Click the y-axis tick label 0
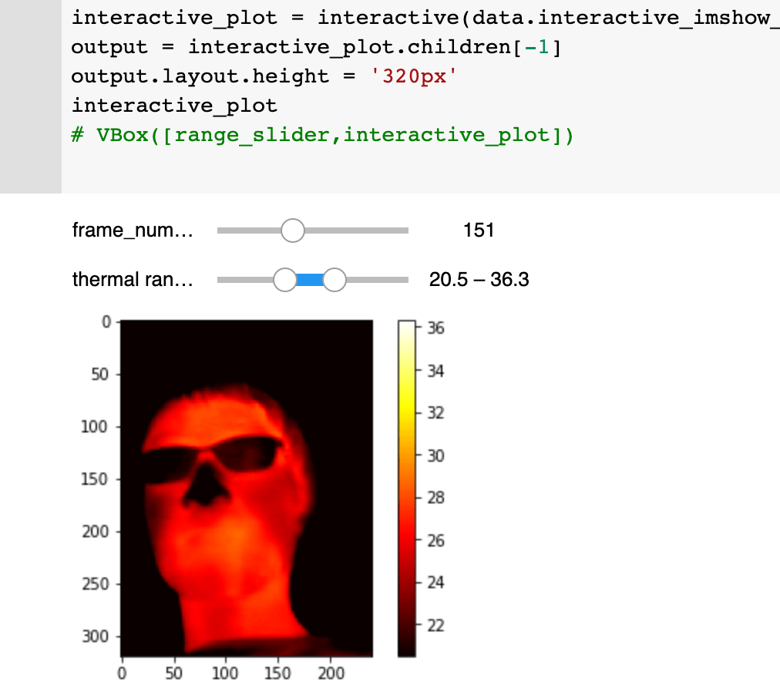This screenshot has width=780, height=700. click(x=105, y=321)
